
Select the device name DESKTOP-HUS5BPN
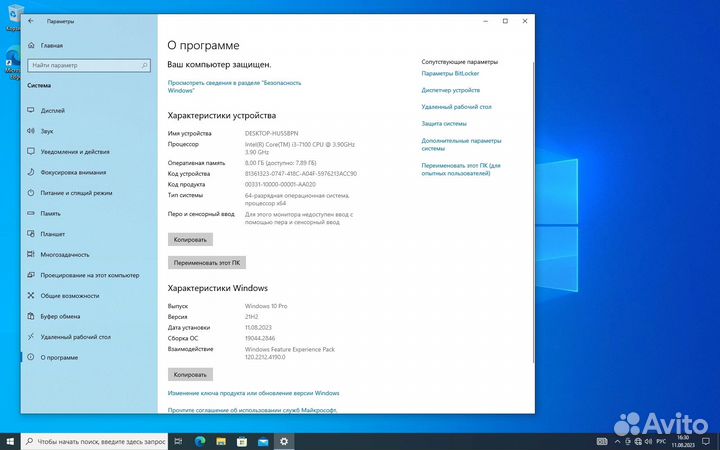pyautogui.click(x=271, y=134)
